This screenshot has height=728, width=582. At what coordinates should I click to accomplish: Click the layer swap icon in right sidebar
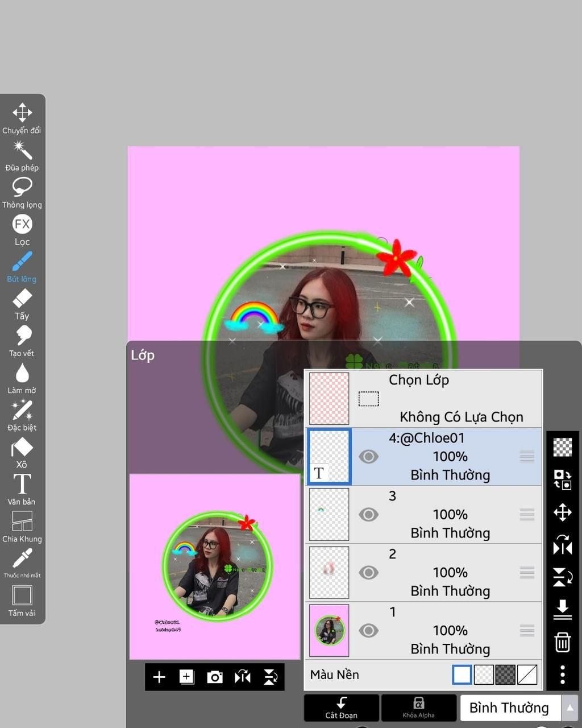coord(563,479)
